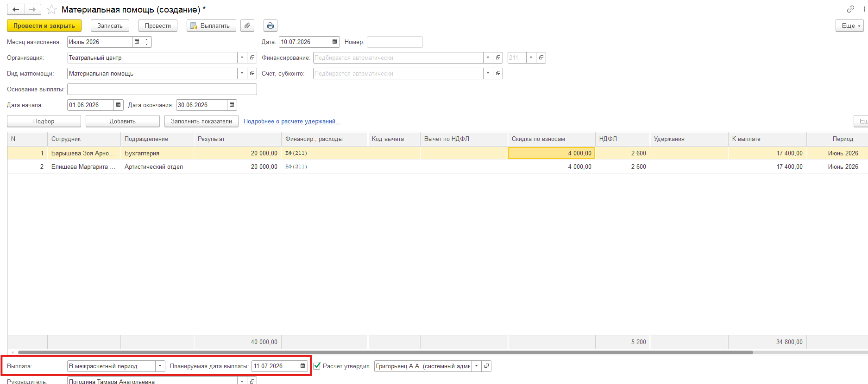The image size is (868, 384).
Task: Add document to favorites with star icon
Action: click(52, 9)
